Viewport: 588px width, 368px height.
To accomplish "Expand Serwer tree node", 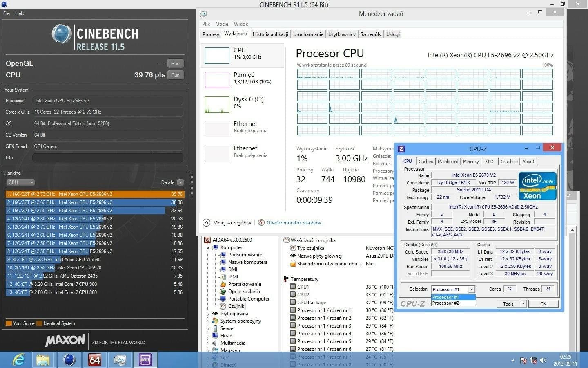I will pyautogui.click(x=207, y=329).
